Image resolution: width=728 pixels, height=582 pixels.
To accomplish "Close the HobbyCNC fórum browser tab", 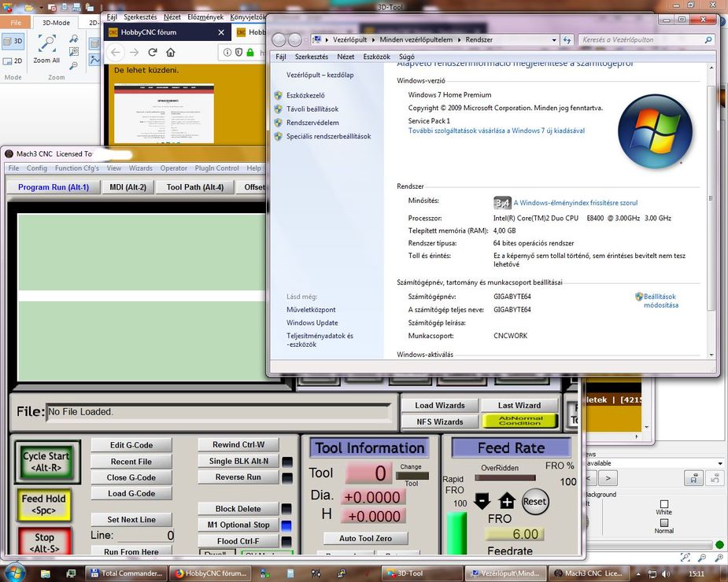I will pos(220,32).
